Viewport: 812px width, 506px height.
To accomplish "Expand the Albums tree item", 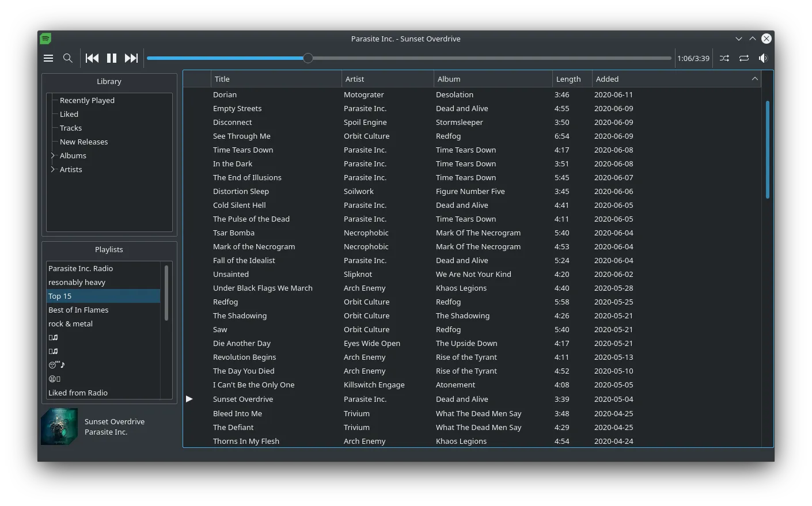I will [52, 155].
